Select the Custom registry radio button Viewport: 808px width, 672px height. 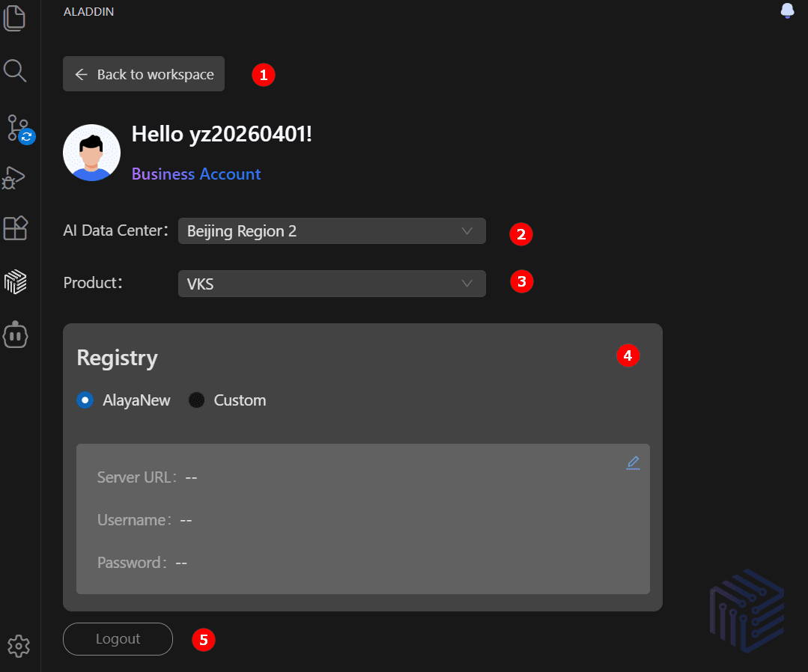[196, 400]
